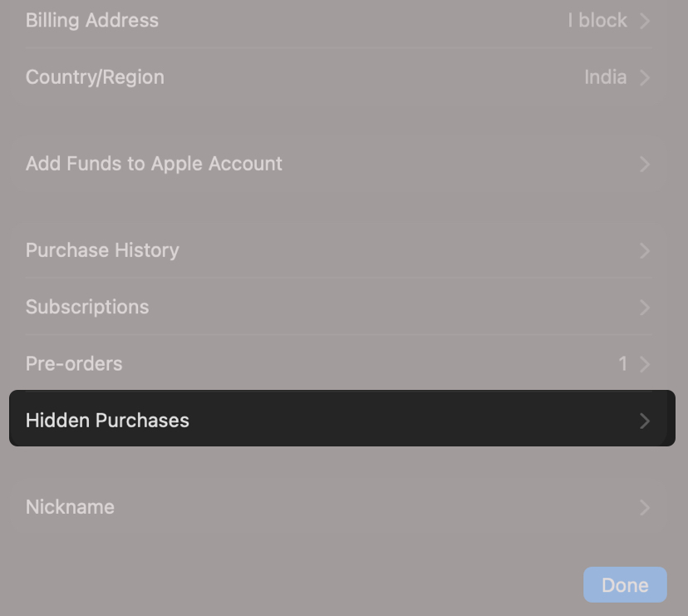Click the billing address value reading I block
The width and height of the screenshot is (688, 616).
[598, 21]
